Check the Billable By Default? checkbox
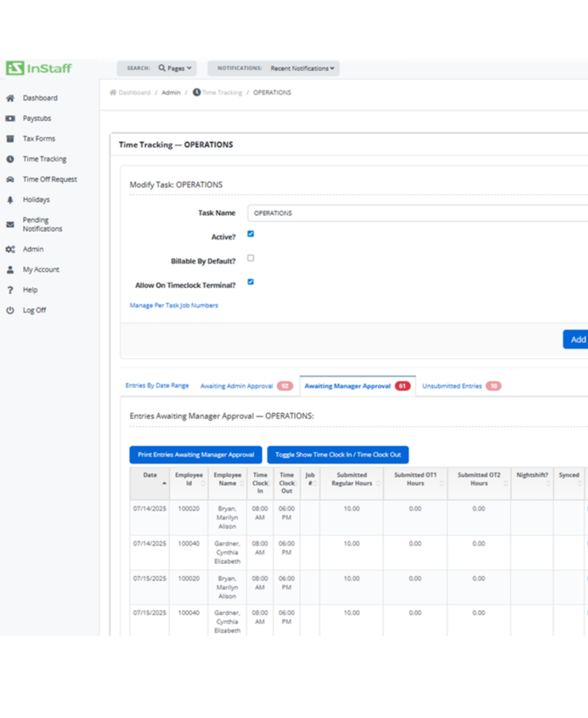Screen dimensions: 588x718 pos(251,258)
